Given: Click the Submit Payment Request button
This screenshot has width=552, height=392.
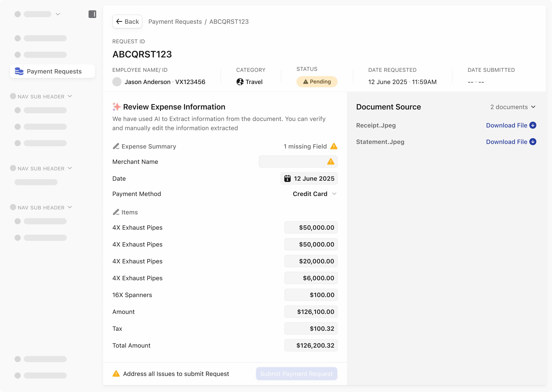Looking at the screenshot, I should pos(296,374).
